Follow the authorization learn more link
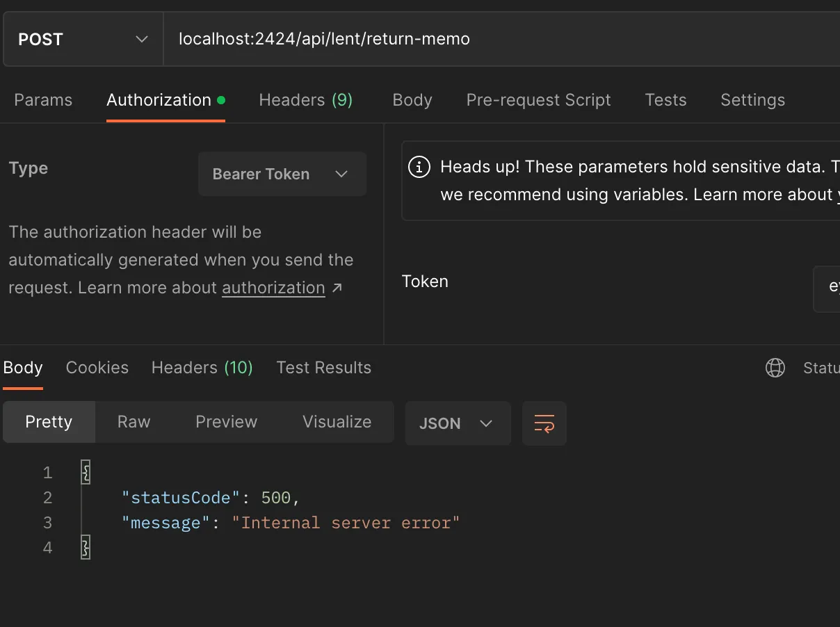Image resolution: width=840 pixels, height=627 pixels. click(273, 288)
